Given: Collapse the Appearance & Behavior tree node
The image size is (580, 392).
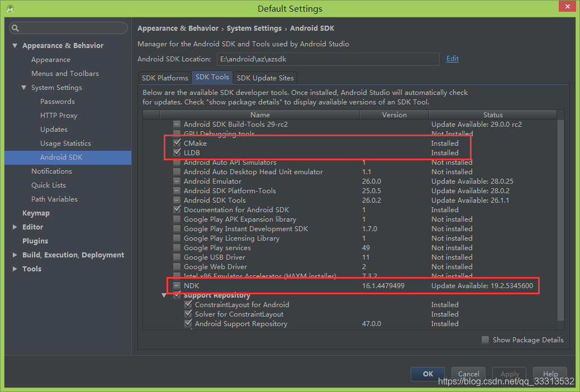Looking at the screenshot, I should [15, 45].
